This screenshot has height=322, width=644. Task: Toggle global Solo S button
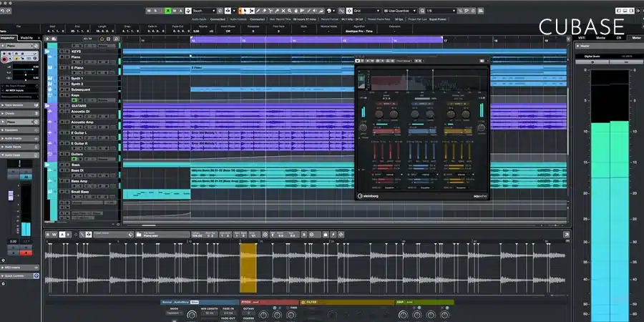click(x=155, y=10)
